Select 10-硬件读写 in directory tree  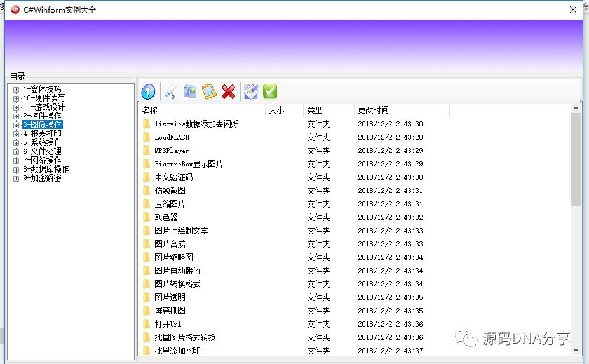tap(44, 98)
